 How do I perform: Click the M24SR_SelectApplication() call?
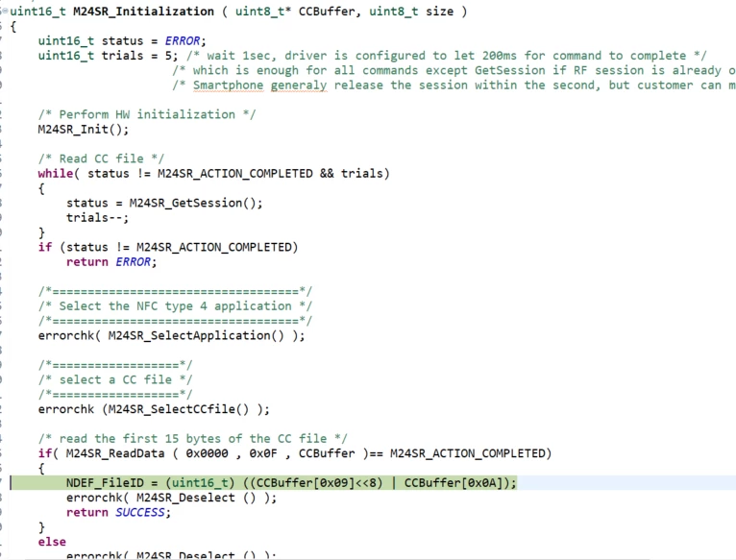coord(196,335)
